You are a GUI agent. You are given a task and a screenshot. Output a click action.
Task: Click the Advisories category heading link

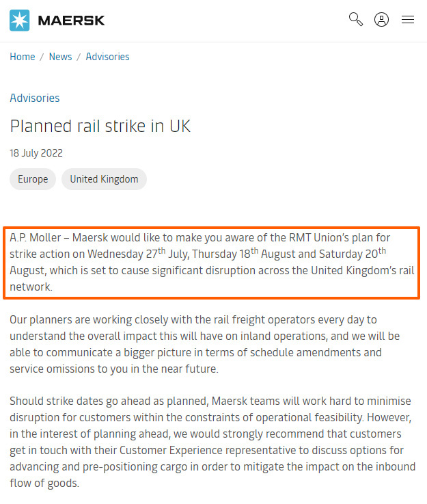tap(35, 98)
